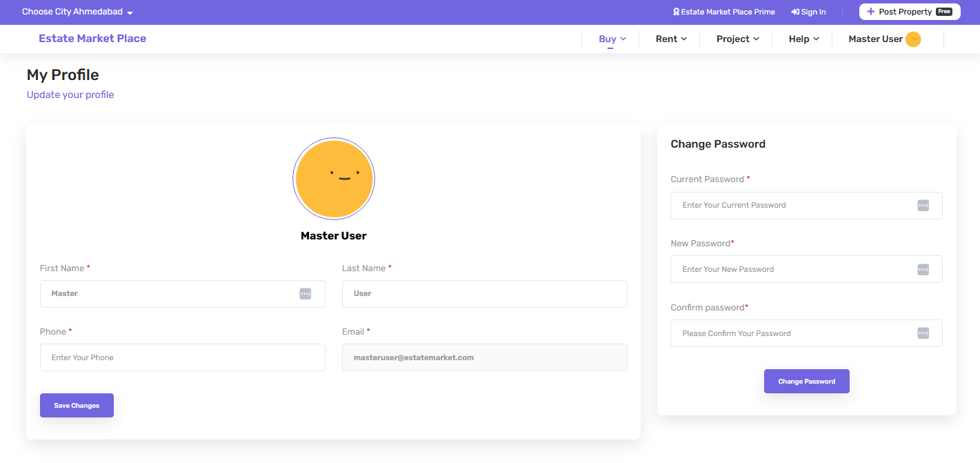Open the Help menu
This screenshot has width=980, height=463.
pyautogui.click(x=803, y=39)
